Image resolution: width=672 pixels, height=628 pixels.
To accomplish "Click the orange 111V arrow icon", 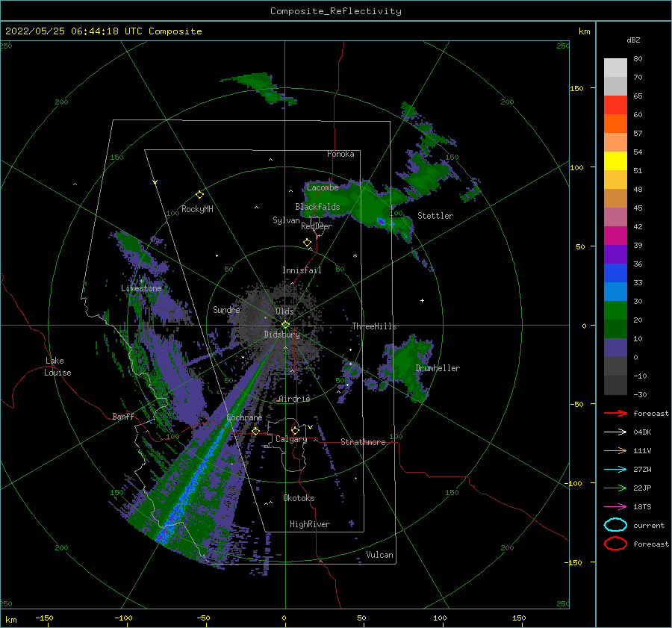I will (615, 450).
